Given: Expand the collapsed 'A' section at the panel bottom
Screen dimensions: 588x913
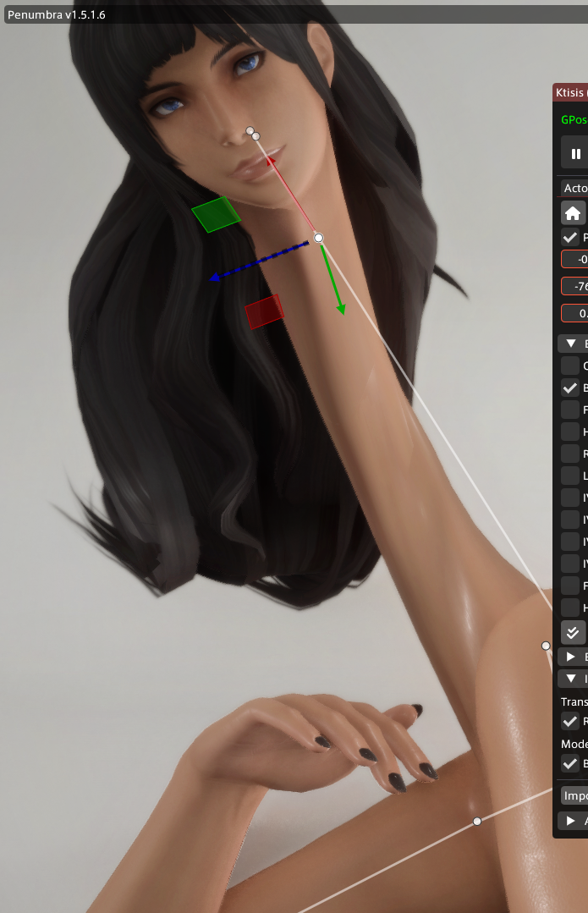Looking at the screenshot, I should tap(573, 821).
